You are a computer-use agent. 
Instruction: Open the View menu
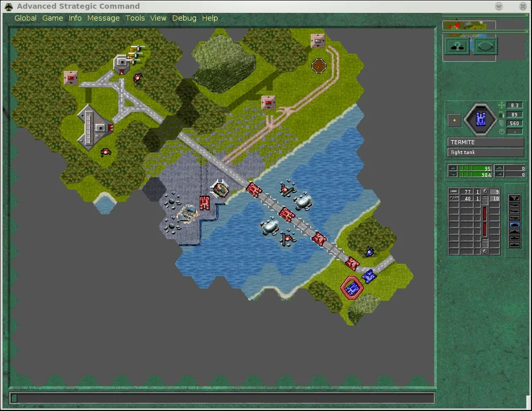point(158,18)
